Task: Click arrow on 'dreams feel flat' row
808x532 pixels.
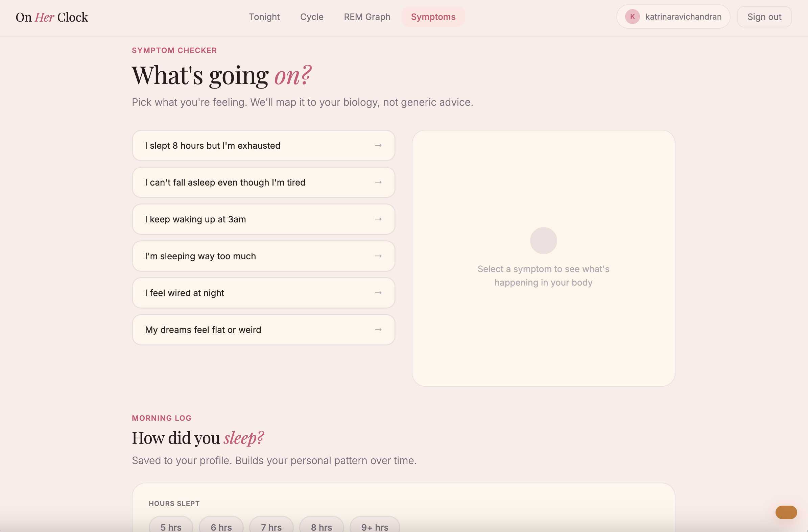Action: [378, 330]
